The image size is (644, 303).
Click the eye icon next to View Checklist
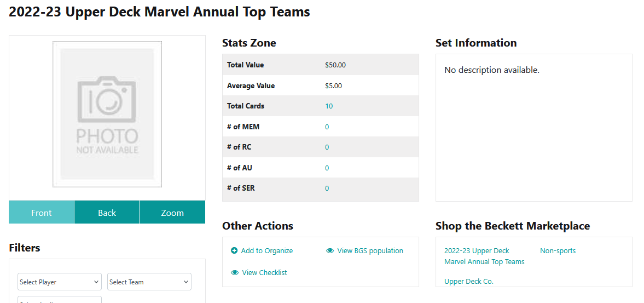[x=235, y=272]
